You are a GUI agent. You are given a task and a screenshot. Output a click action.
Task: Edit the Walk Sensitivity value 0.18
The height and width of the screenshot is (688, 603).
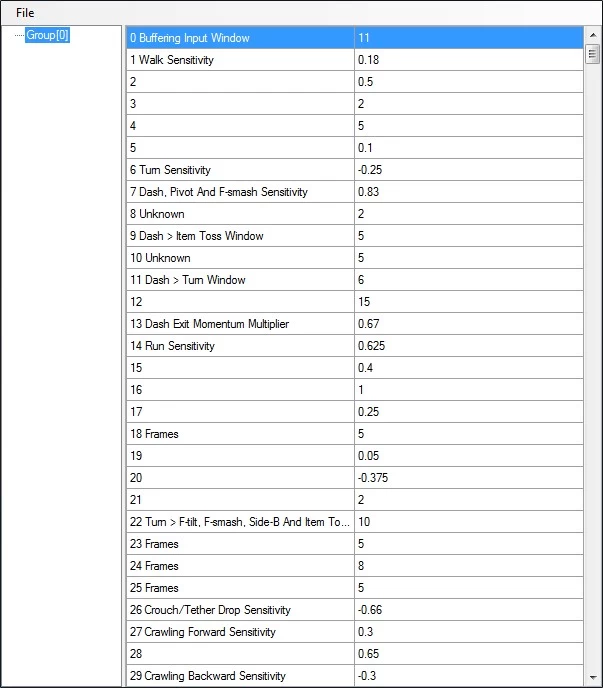click(x=468, y=60)
